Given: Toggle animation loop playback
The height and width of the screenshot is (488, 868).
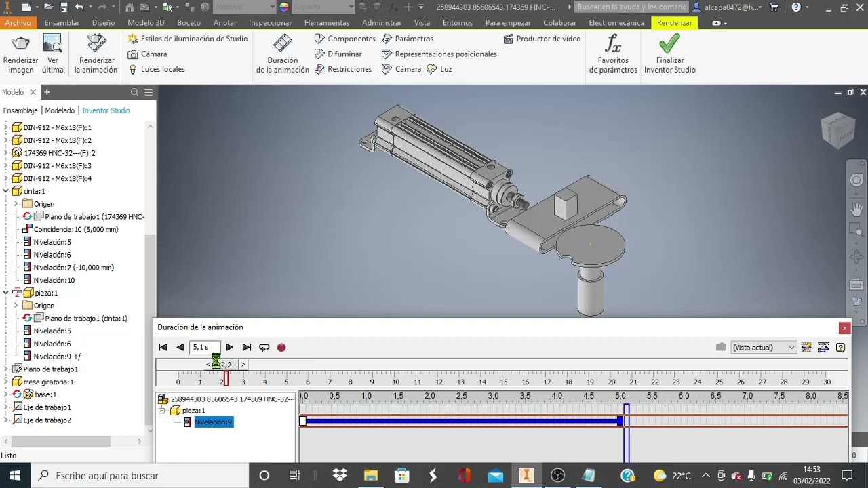Looking at the screenshot, I should (264, 347).
